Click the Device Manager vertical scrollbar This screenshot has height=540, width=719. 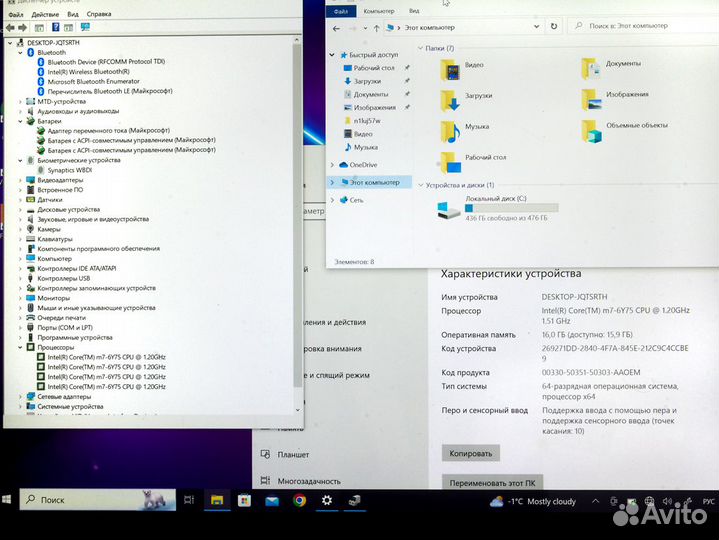pos(296,200)
